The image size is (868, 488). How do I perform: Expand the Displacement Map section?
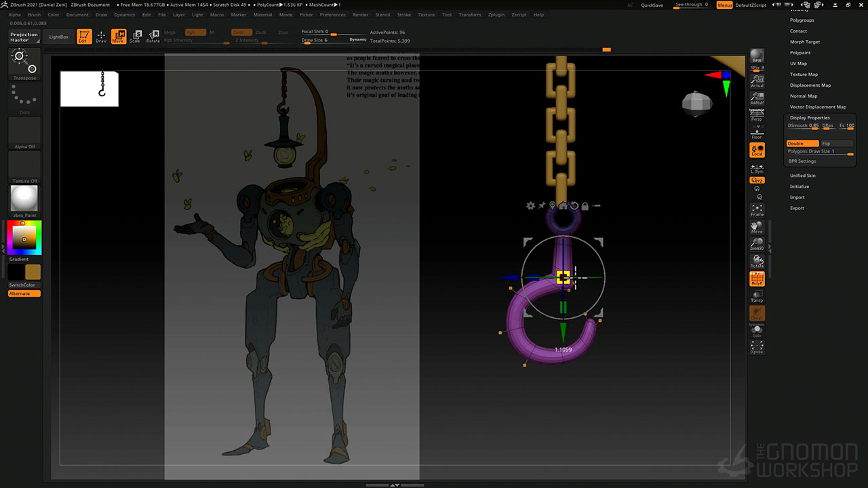(810, 85)
